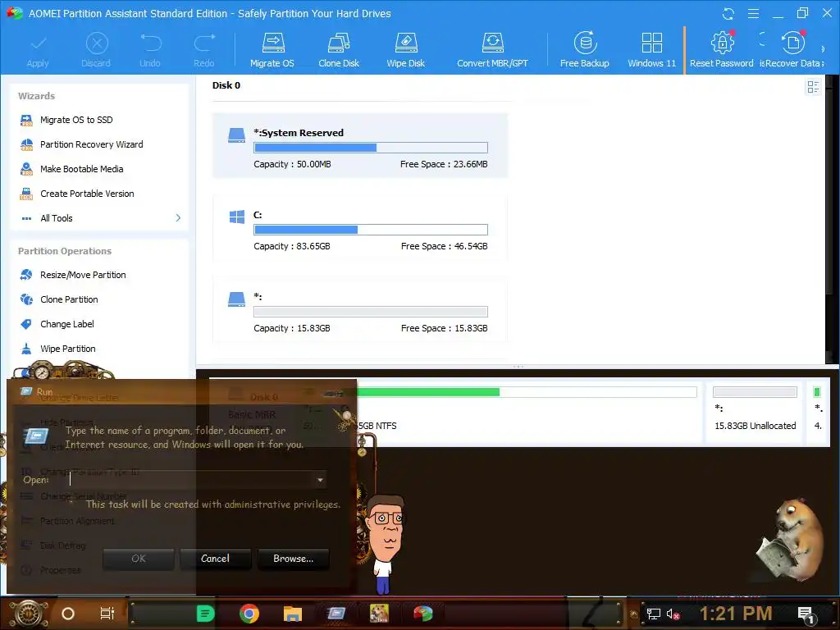Screen dimensions: 840x630
Task: Click the Apply toolbar button
Action: 38,51
